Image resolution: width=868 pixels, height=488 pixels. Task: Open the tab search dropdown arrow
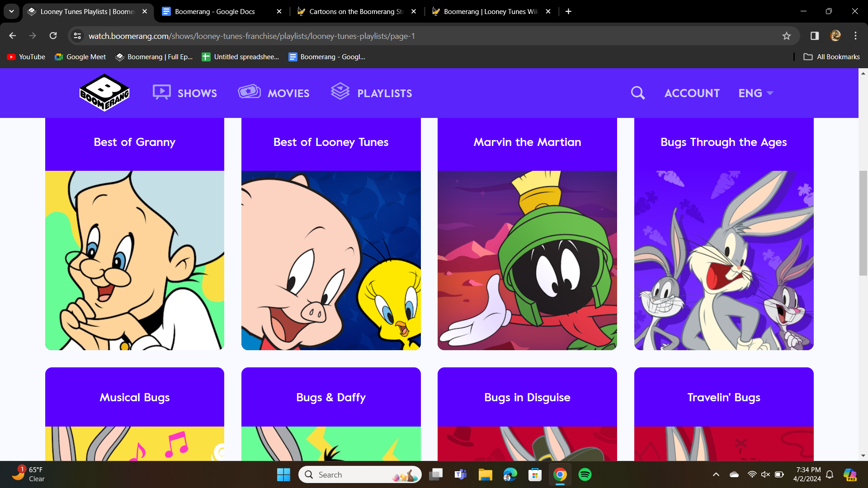coord(11,11)
